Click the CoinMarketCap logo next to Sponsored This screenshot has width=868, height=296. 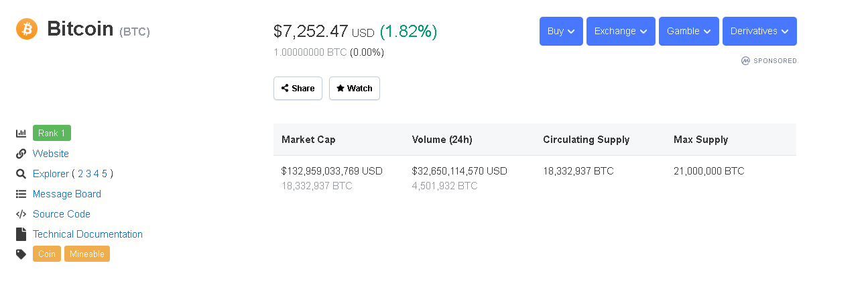pyautogui.click(x=745, y=60)
